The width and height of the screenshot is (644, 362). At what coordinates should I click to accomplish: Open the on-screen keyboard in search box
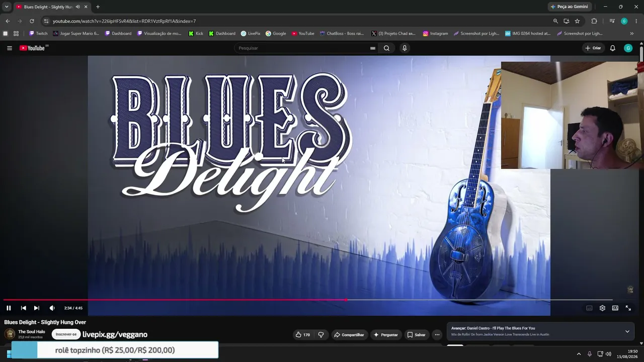click(x=372, y=48)
